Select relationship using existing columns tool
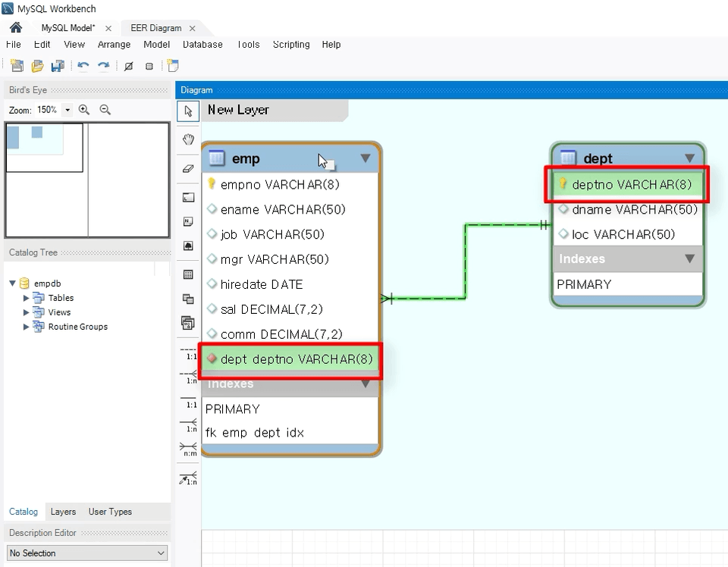 point(188,478)
